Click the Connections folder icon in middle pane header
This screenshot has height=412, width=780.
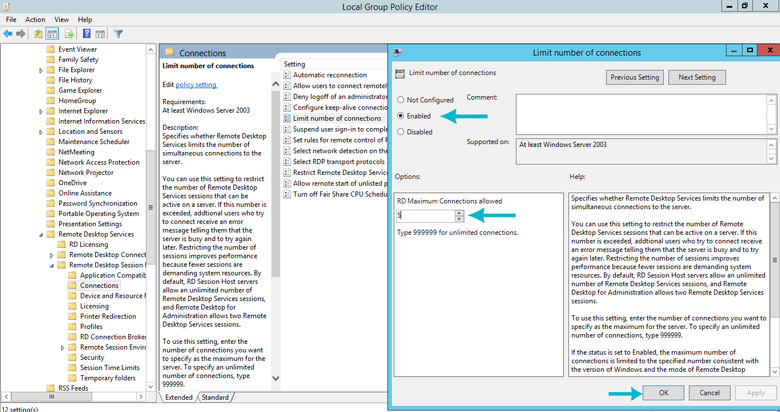tap(169, 52)
